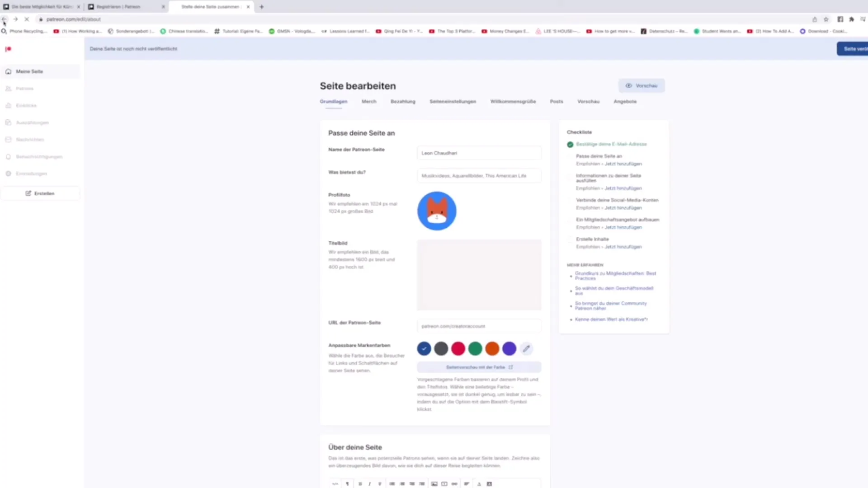
Task: Switch to the Merch tab
Action: coord(369,102)
